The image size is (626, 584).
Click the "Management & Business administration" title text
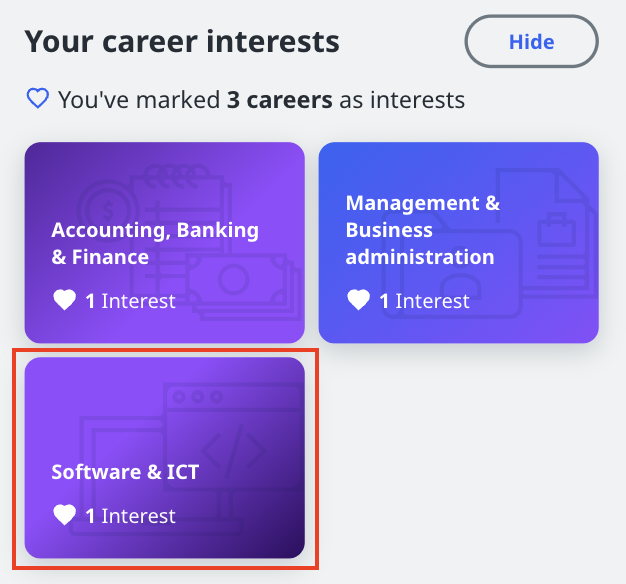point(422,230)
